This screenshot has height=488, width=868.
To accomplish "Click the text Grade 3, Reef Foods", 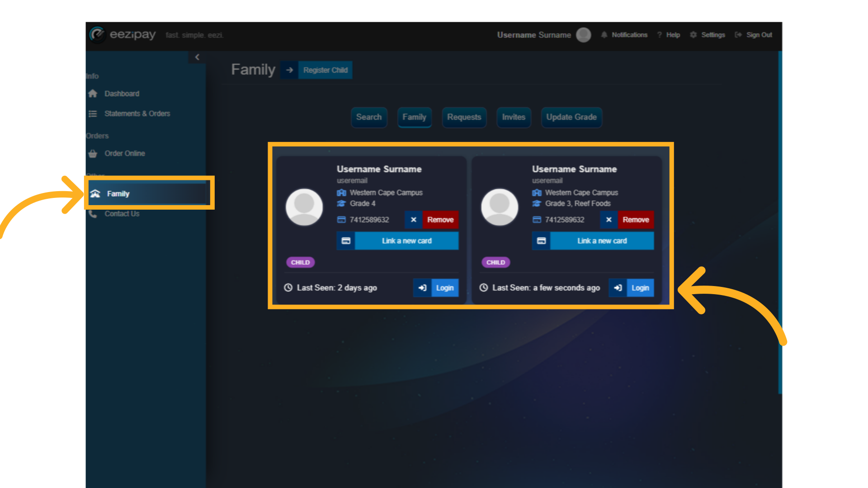I will pos(578,204).
